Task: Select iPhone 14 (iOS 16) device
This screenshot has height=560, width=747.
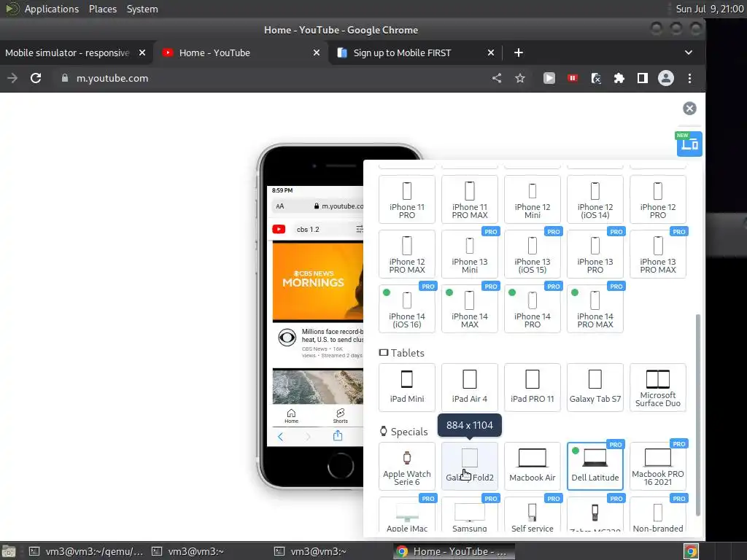Action: (406, 308)
